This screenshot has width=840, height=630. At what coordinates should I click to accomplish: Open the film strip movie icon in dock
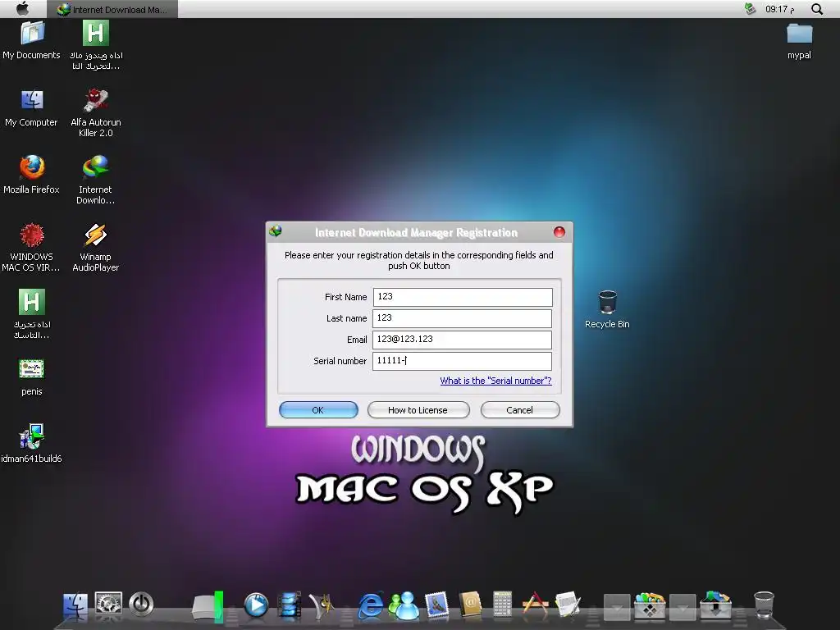290,605
